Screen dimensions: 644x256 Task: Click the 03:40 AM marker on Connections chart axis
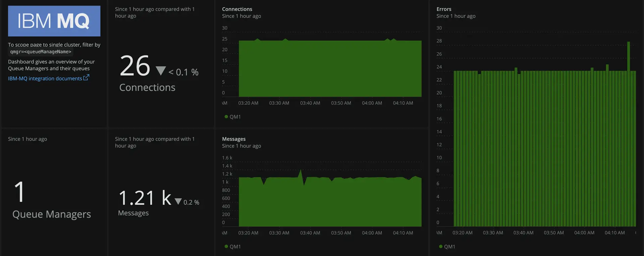310,103
